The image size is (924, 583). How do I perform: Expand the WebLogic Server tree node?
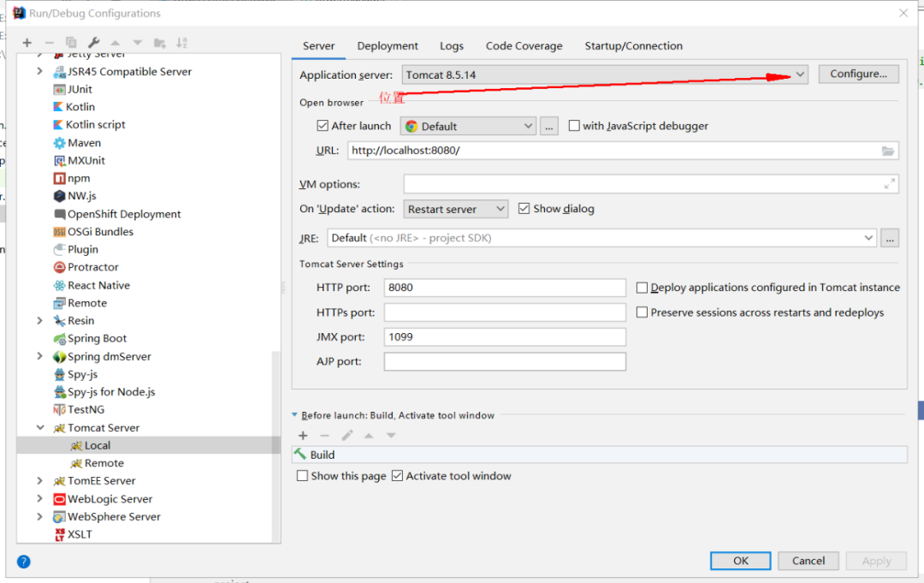coord(39,498)
